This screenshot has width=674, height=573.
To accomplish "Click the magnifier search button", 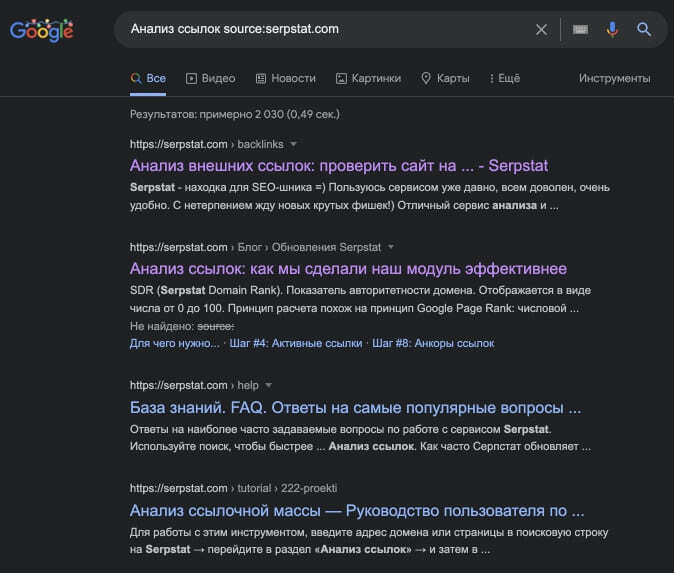I will (644, 30).
